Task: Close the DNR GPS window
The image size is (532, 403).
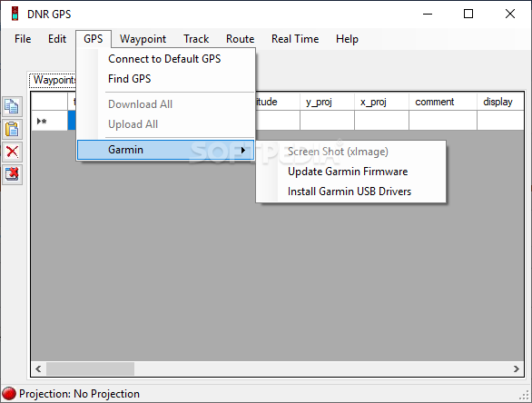Action: (510, 14)
